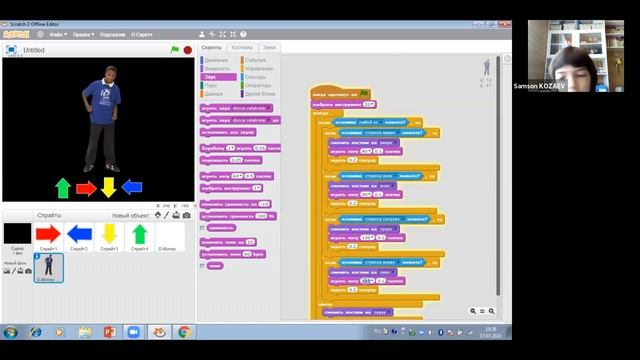Take a new backdrop photo with camera
The image size is (640, 360).
click(x=28, y=271)
